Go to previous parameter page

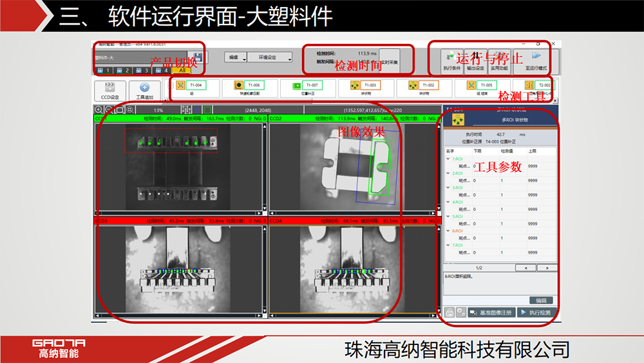[526, 268]
